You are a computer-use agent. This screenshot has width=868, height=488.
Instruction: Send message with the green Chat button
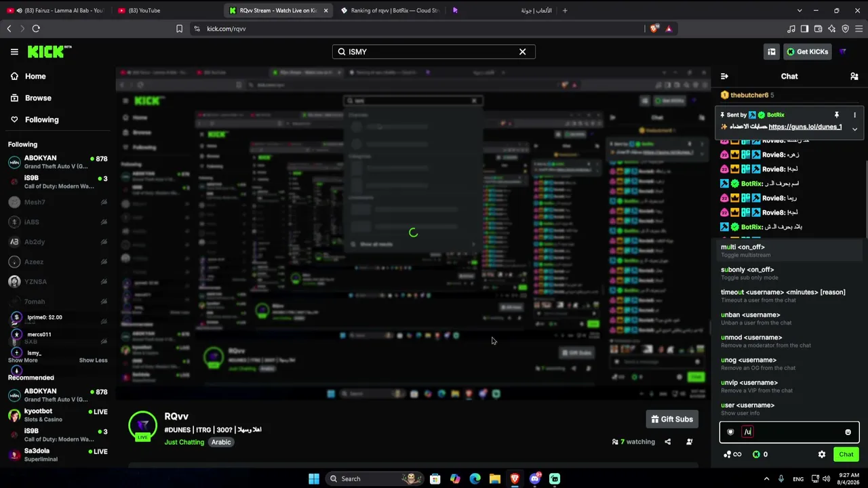tap(846, 454)
